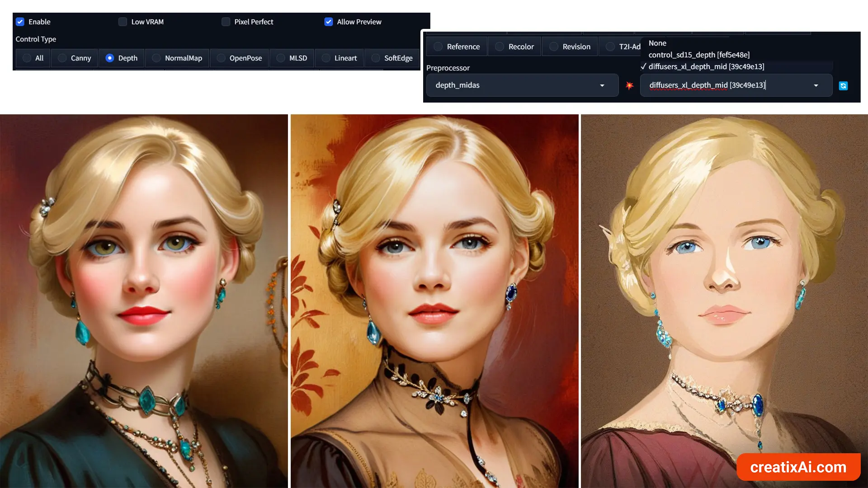Viewport: 868px width, 488px height.
Task: Toggle Allow Preview checkbox
Action: pyautogui.click(x=328, y=21)
